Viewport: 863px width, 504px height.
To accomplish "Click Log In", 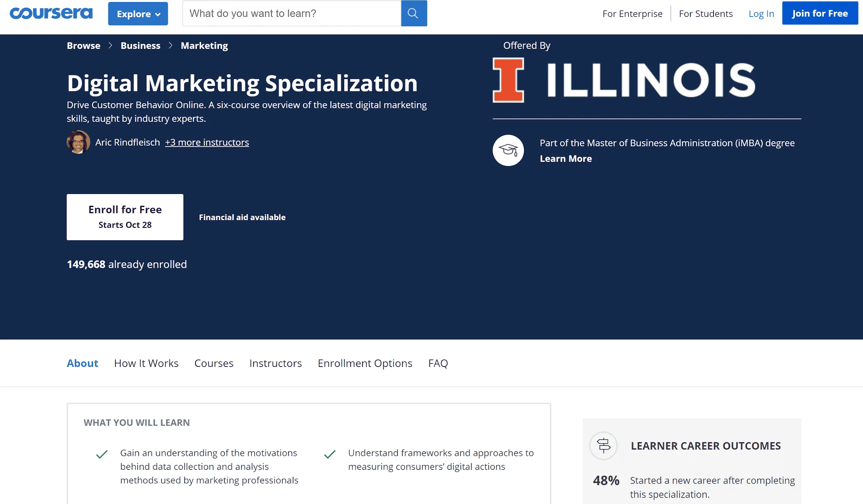I will (x=761, y=14).
